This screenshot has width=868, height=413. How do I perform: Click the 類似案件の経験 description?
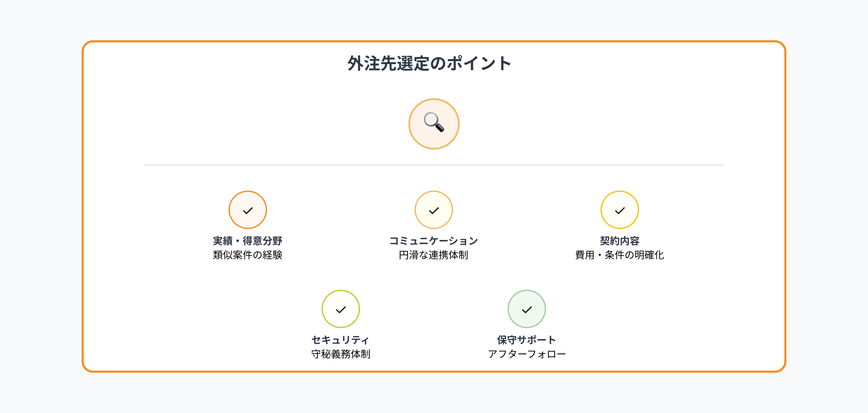pyautogui.click(x=248, y=255)
